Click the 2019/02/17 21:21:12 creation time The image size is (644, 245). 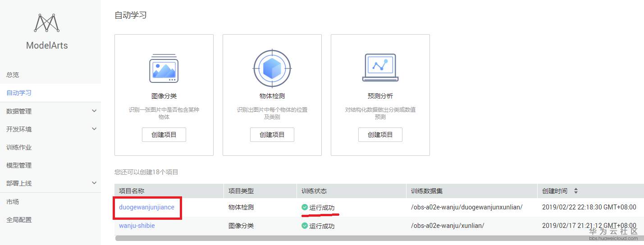[x=589, y=226]
